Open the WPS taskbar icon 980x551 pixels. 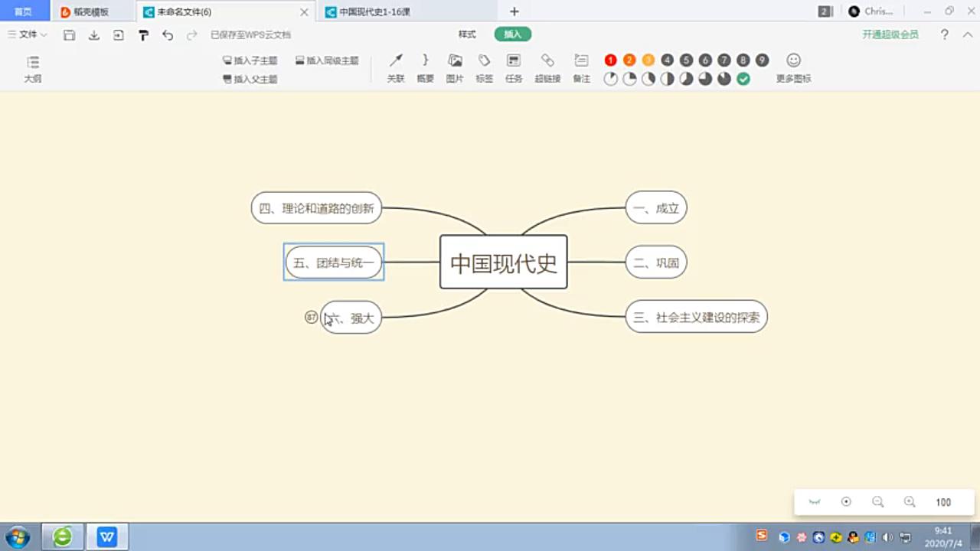[x=107, y=537]
